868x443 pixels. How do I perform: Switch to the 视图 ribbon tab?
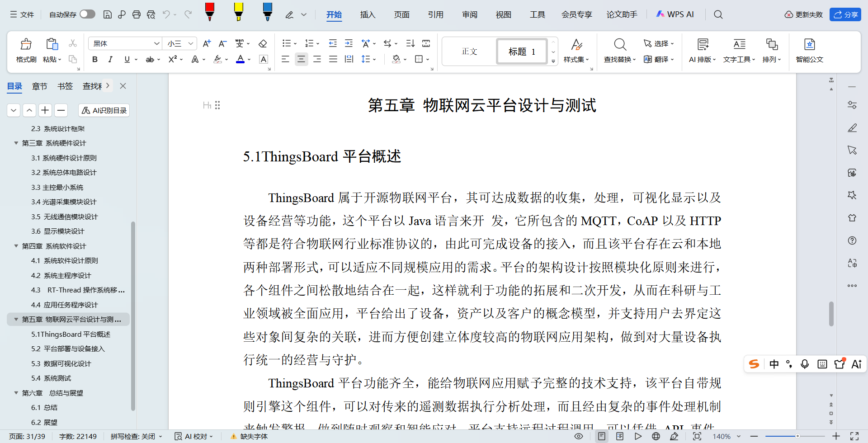pyautogui.click(x=504, y=14)
